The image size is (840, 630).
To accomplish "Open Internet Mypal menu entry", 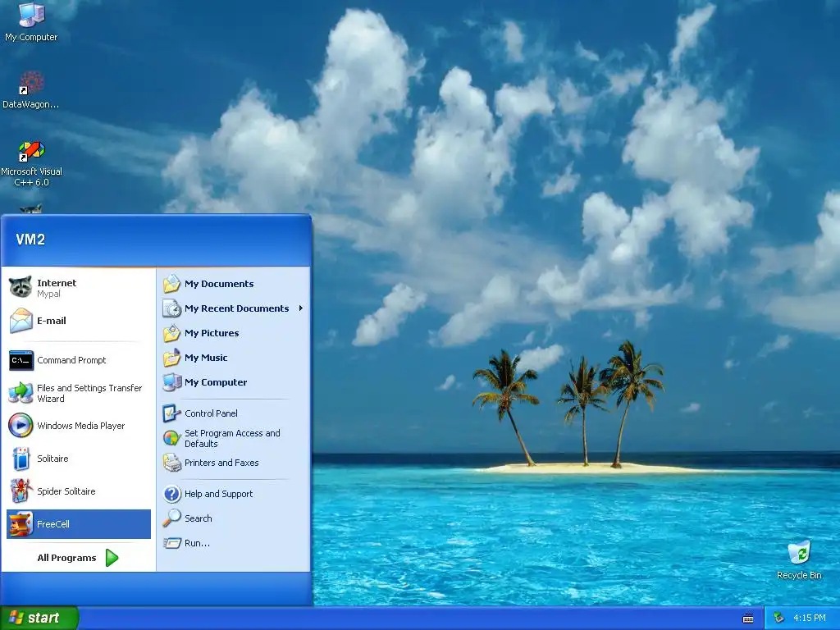I will point(79,288).
